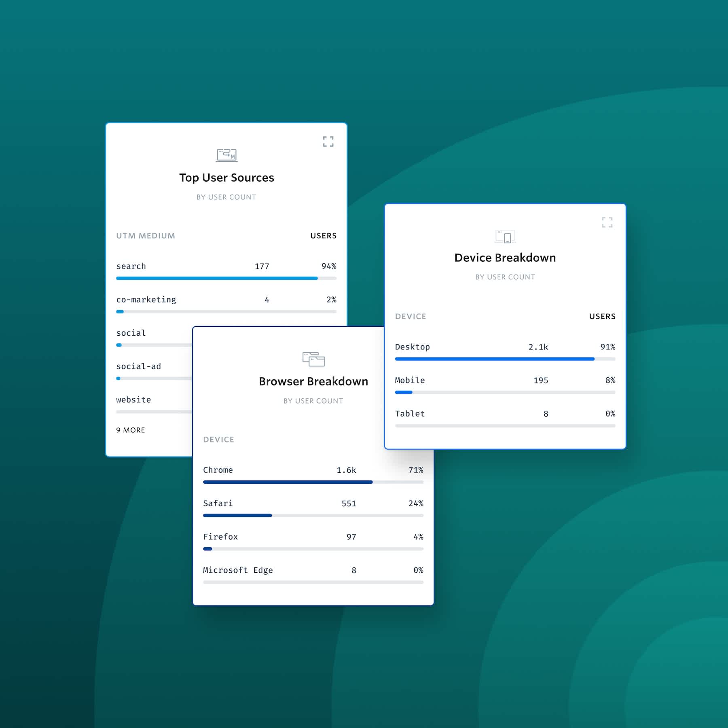Click the UTM MEDIUM column header
The image size is (728, 728).
coord(146,236)
